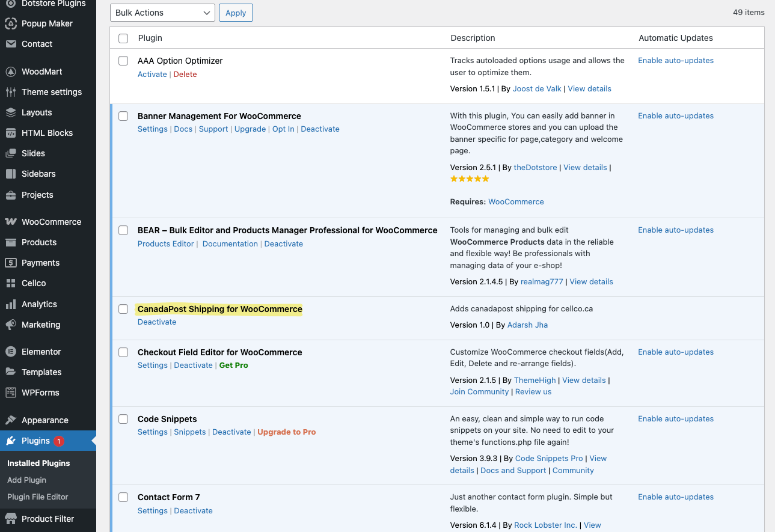
Task: Click the WooCommerce logo icon
Action: 10,222
